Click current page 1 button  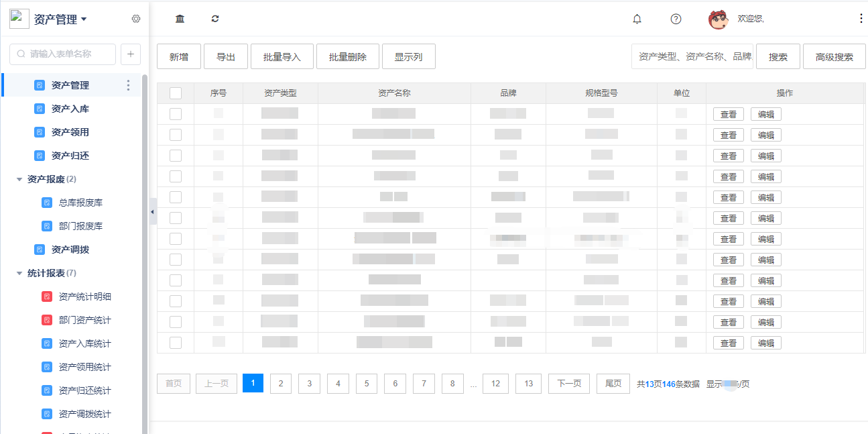pos(253,384)
